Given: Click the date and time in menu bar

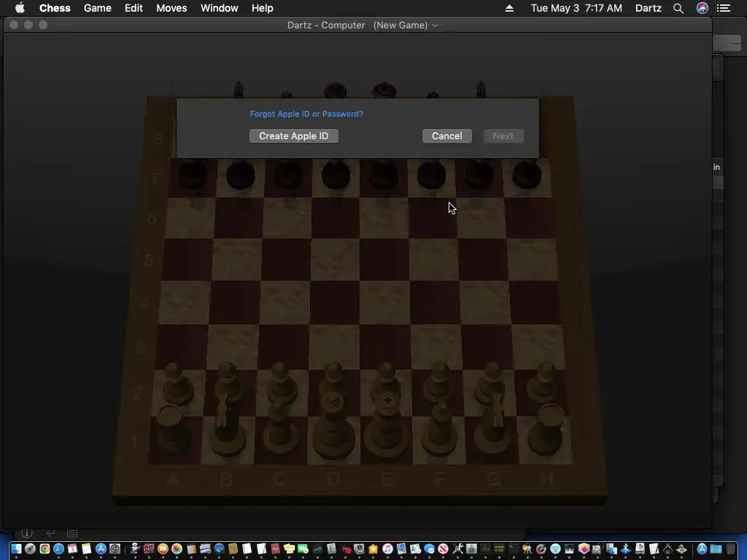Looking at the screenshot, I should point(576,8).
